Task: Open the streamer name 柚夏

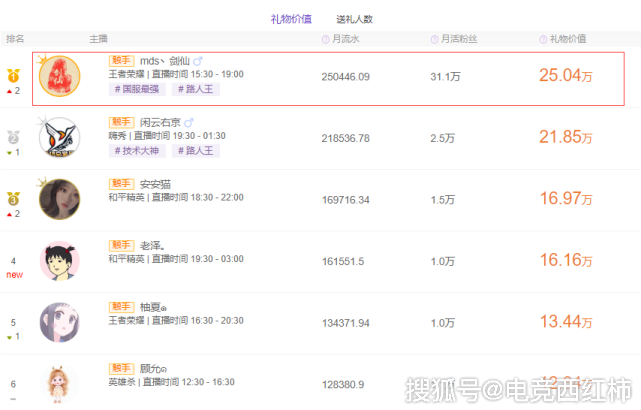Action: [153, 307]
